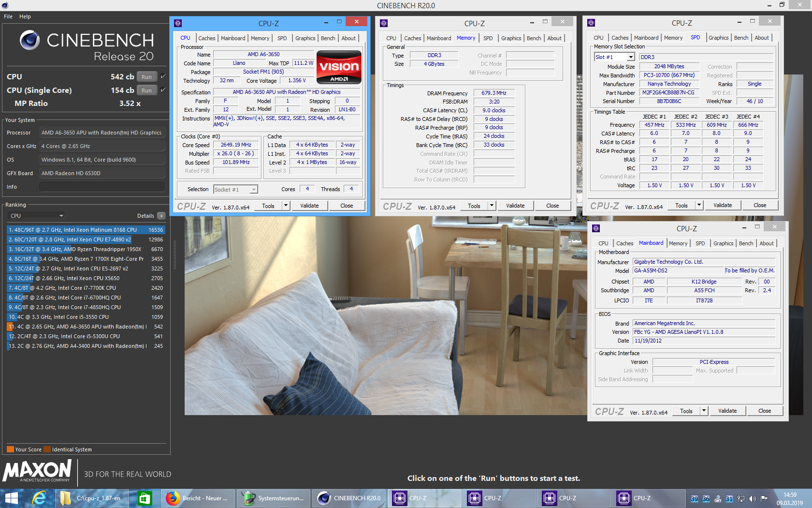Click the rendered room image in Cinebench

[386, 315]
